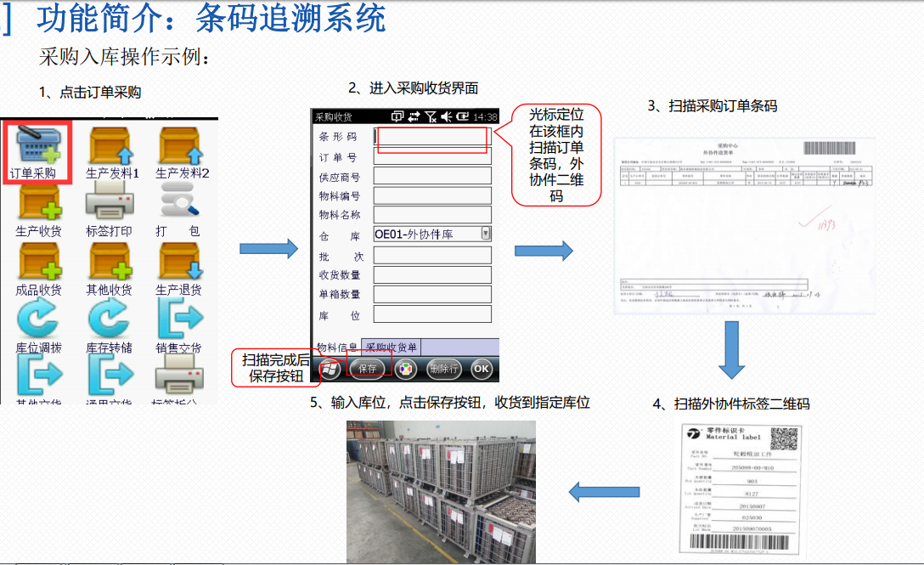Open the printer icon beneath 销售交货
This screenshot has height=565, width=924.
pos(179,375)
